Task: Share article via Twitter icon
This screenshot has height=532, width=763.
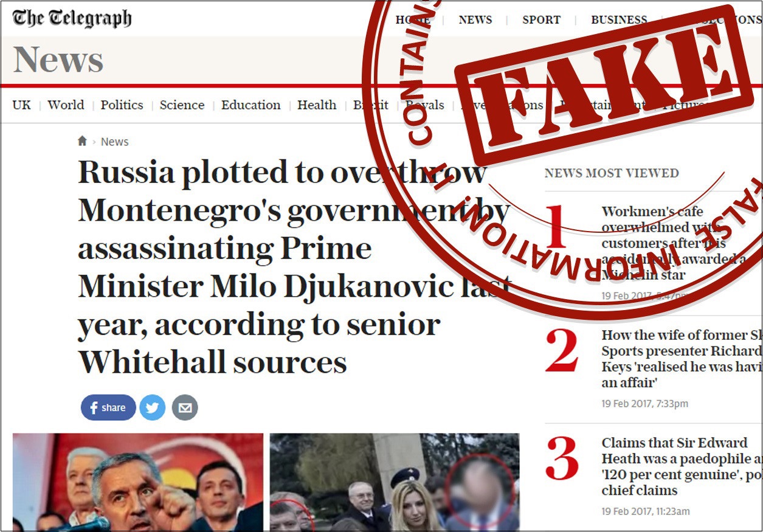Action: 153,407
